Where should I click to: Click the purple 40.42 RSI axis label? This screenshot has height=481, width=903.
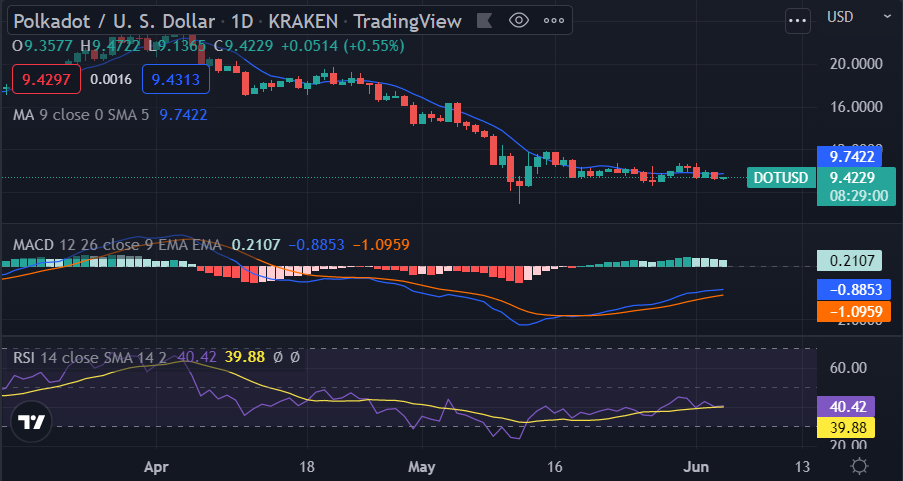coord(846,407)
